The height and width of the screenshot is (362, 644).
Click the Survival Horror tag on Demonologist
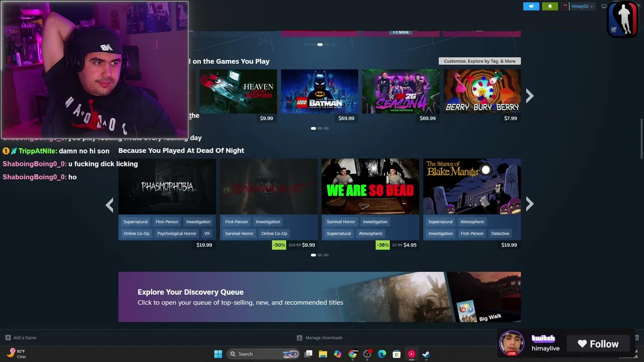[x=239, y=233]
